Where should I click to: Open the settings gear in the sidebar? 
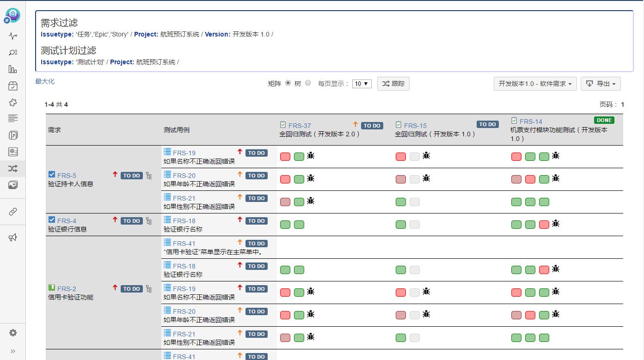click(13, 333)
